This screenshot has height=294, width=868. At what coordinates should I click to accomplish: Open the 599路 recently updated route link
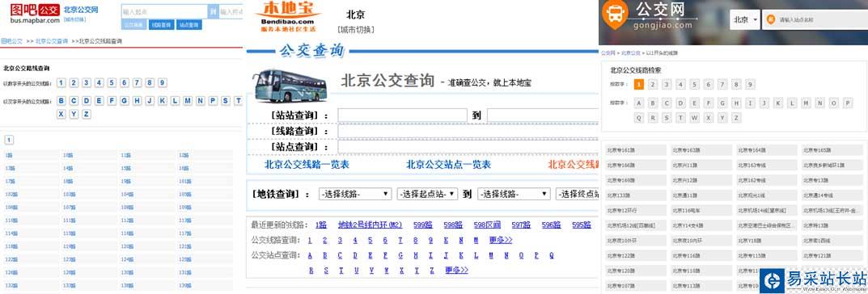[422, 225]
